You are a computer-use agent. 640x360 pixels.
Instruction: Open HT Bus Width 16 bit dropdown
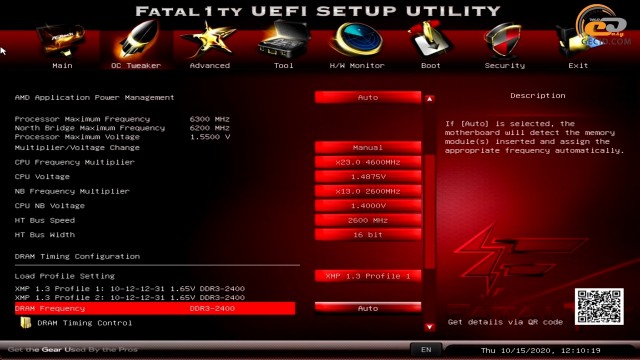(368, 234)
